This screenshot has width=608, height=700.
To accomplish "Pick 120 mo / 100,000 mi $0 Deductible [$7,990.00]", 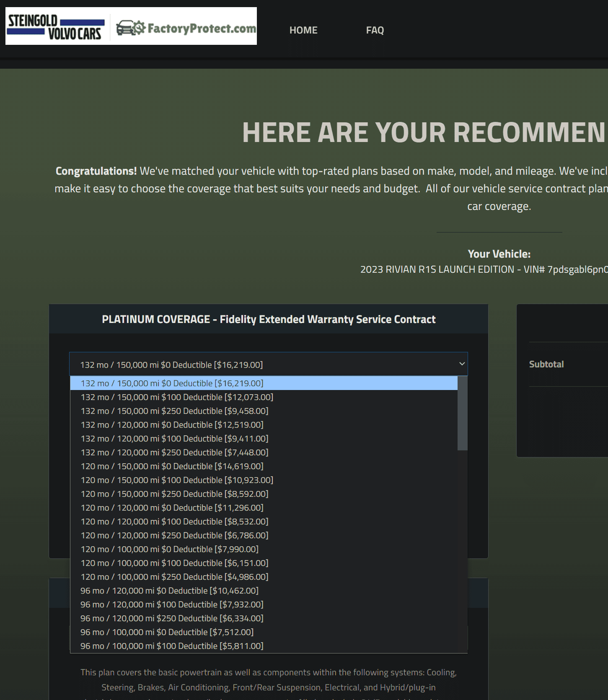I will pyautogui.click(x=264, y=549).
